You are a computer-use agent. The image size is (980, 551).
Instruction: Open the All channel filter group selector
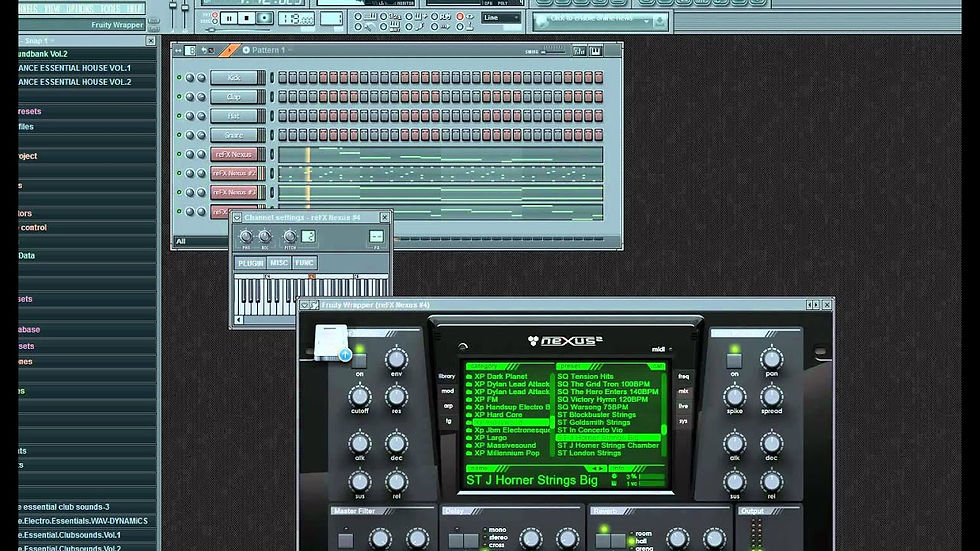pos(200,241)
